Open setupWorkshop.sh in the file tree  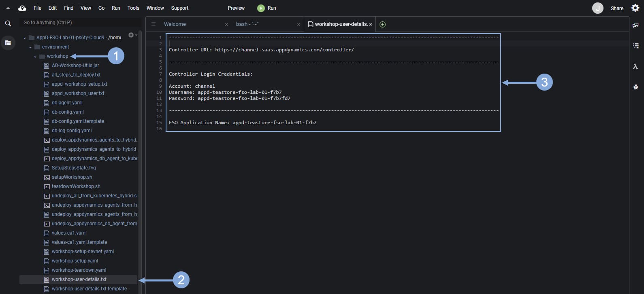coord(72,177)
